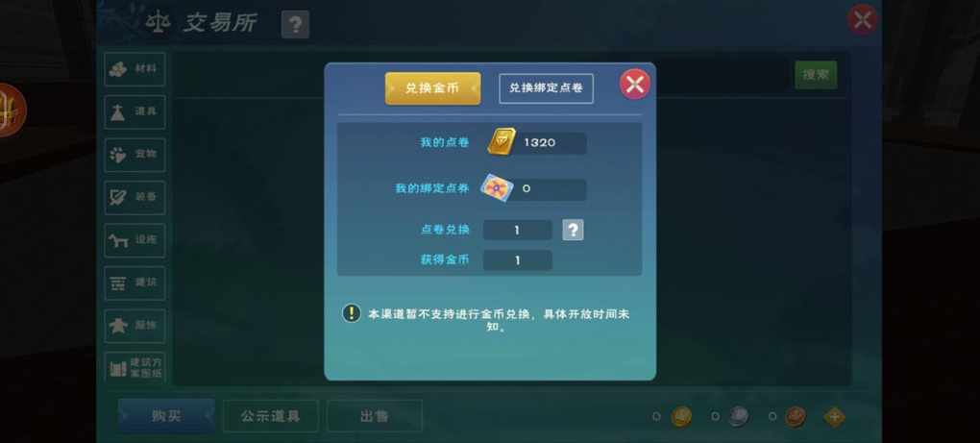
Task: Open the 服饰 clothing category
Action: point(135,326)
